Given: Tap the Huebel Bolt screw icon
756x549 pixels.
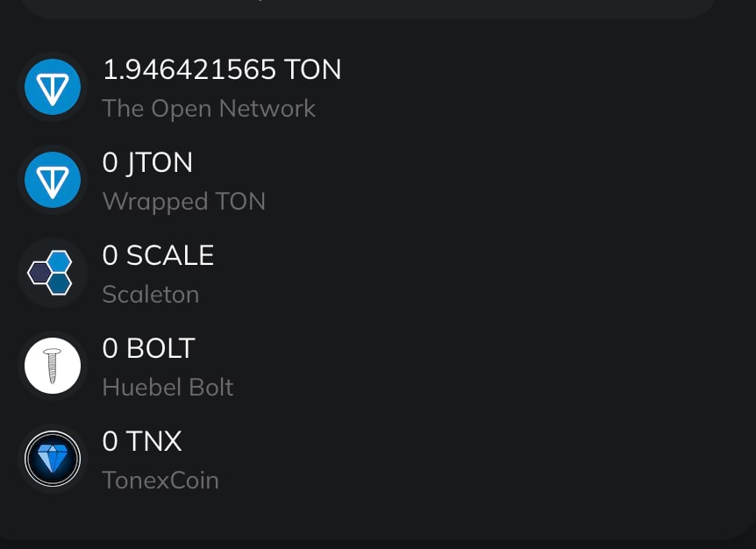Looking at the screenshot, I should pos(53,366).
